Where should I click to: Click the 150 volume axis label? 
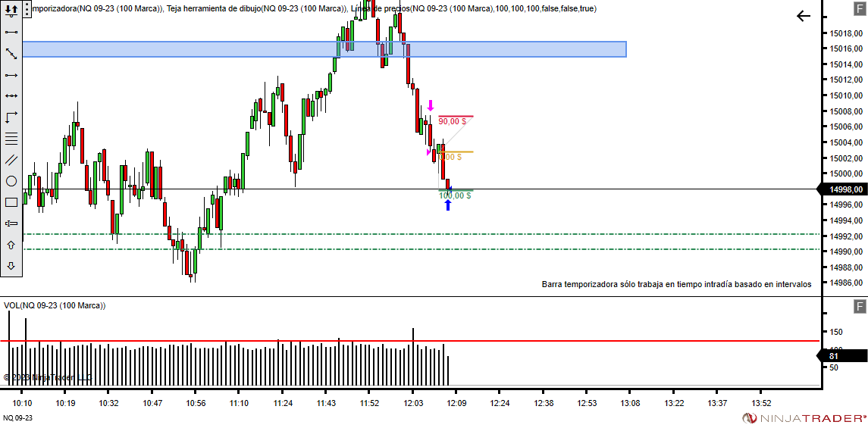click(x=836, y=332)
